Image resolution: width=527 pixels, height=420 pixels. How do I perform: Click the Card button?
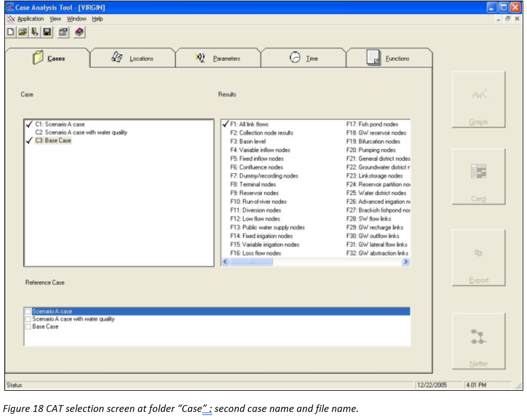pyautogui.click(x=478, y=177)
